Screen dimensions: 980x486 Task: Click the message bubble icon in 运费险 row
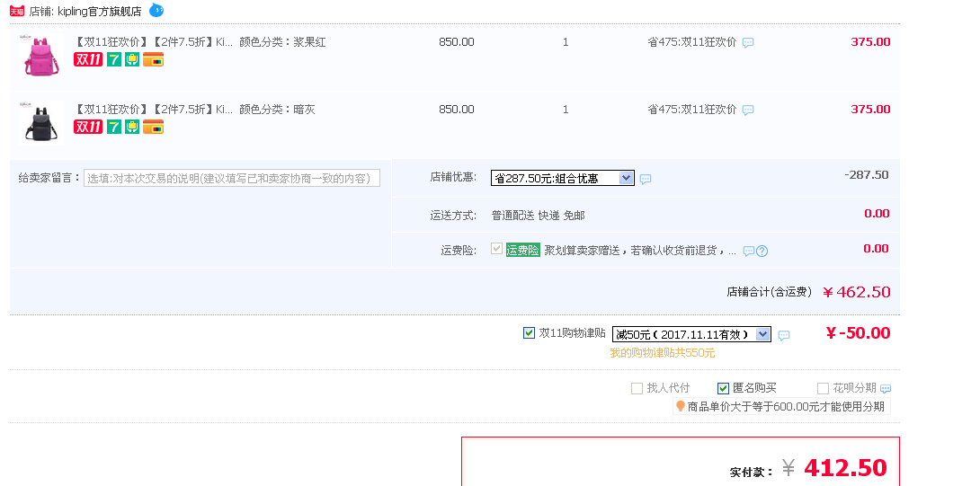click(x=749, y=252)
